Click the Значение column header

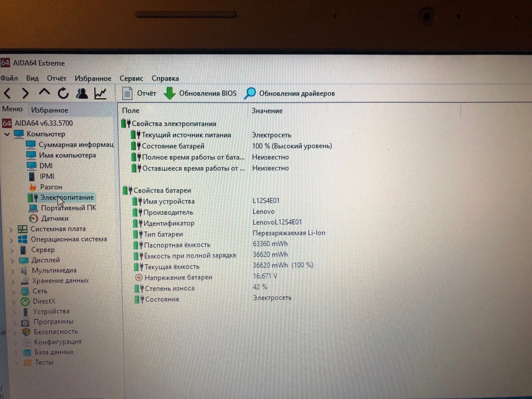(267, 111)
